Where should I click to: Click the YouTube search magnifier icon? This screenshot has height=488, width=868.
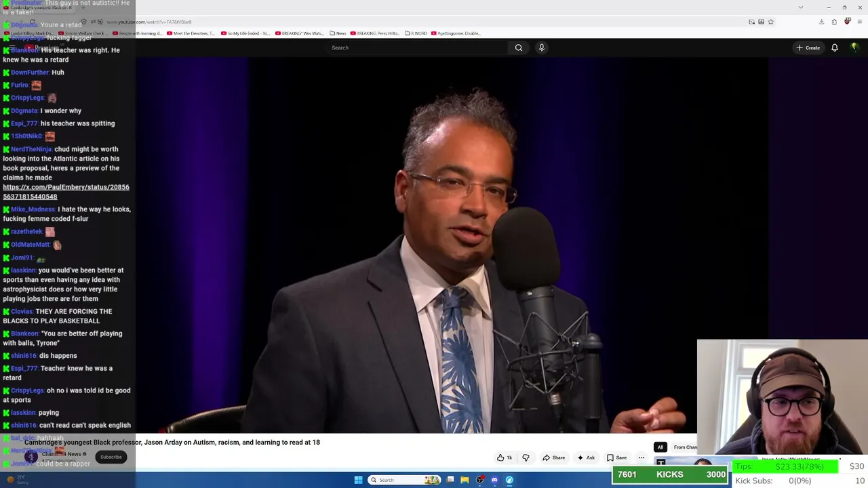tap(519, 47)
